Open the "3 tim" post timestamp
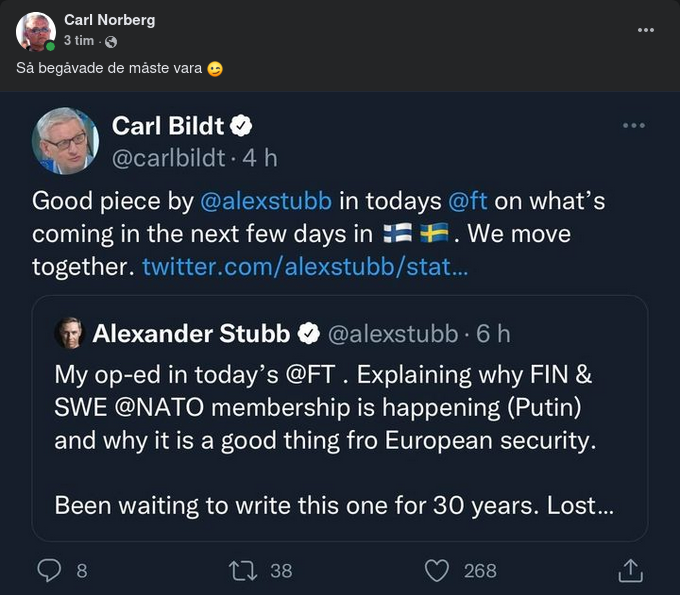The height and width of the screenshot is (595, 680). point(78,41)
